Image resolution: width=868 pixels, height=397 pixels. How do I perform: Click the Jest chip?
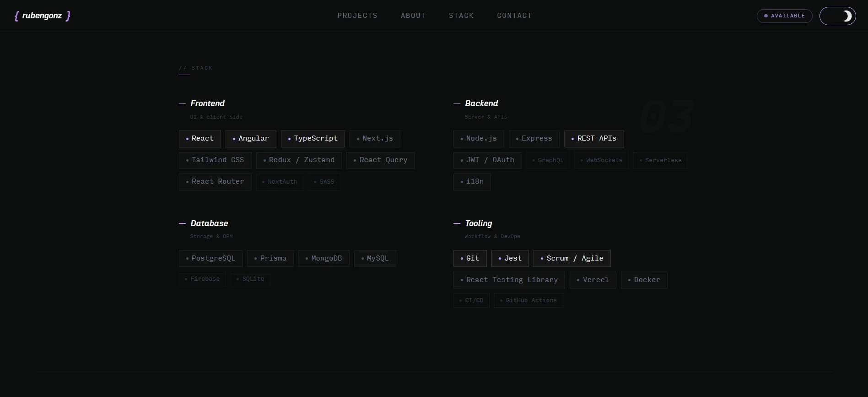510,258
